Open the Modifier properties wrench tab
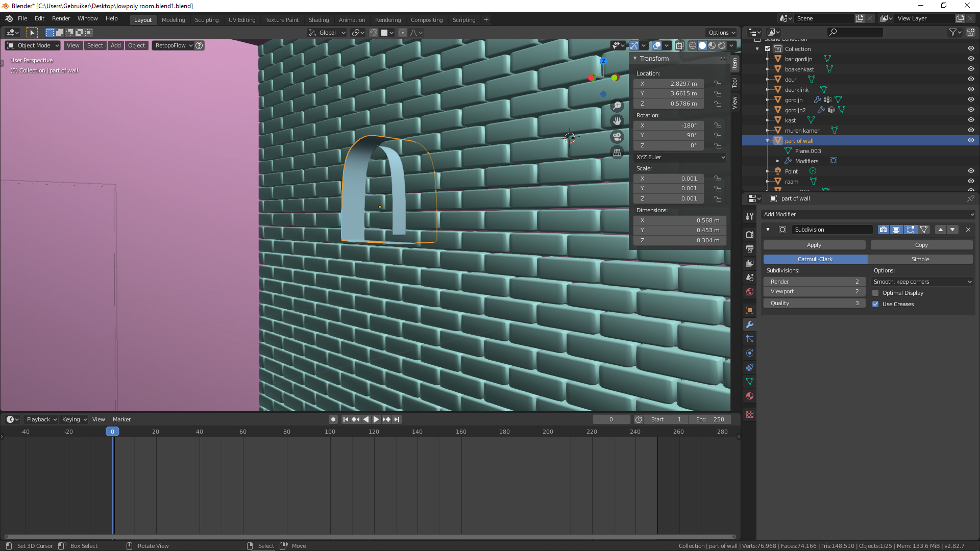This screenshot has width=980, height=551. coord(749,324)
